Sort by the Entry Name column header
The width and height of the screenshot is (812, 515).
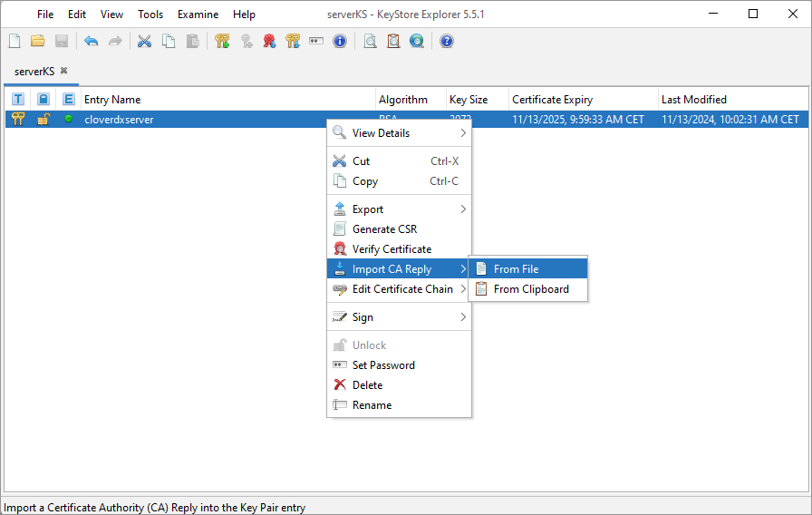[227, 100]
